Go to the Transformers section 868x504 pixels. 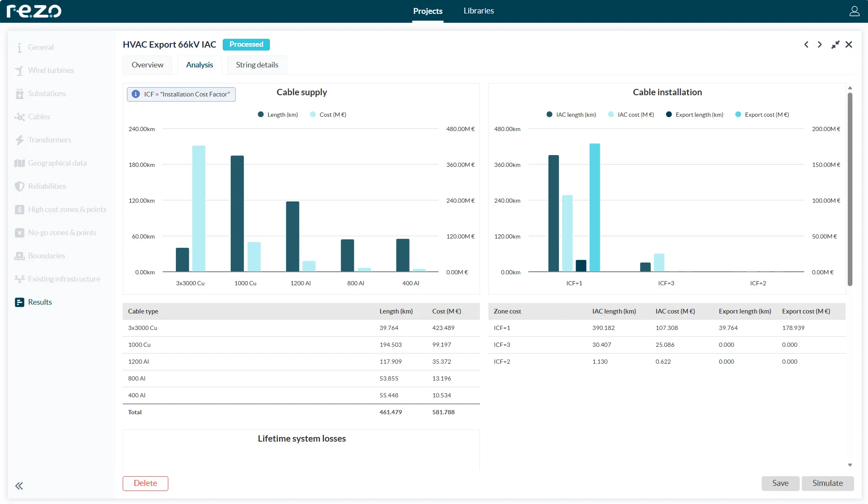49,139
